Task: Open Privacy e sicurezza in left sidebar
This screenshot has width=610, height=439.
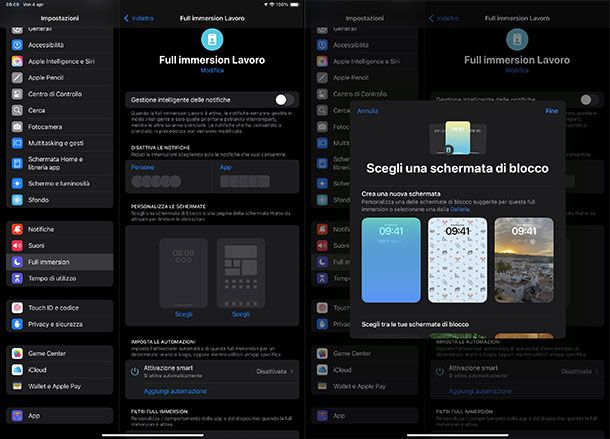Action: (60, 324)
